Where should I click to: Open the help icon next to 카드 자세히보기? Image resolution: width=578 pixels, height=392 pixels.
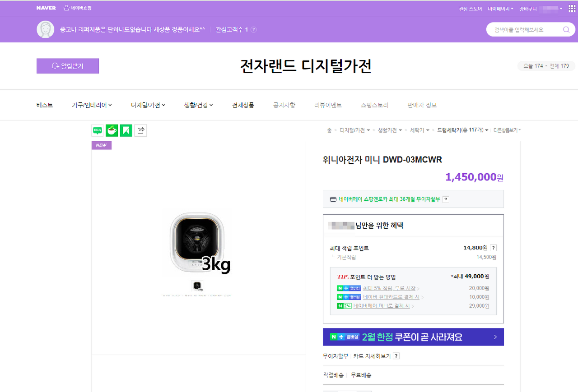(396, 356)
